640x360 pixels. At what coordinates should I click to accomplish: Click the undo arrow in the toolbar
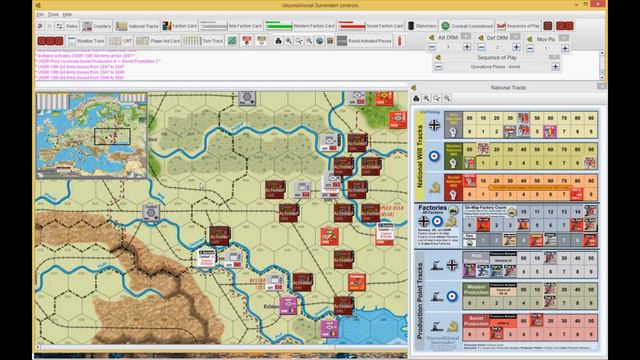(x=40, y=26)
